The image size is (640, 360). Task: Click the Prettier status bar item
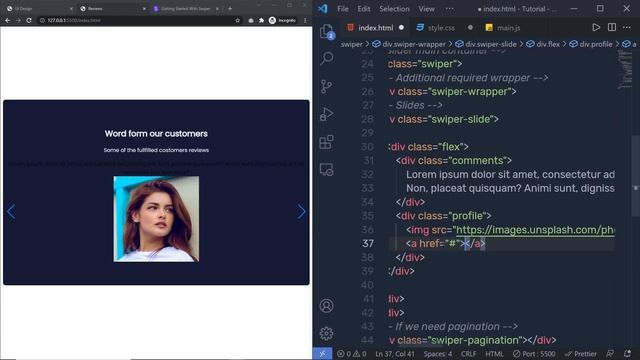[581, 354]
